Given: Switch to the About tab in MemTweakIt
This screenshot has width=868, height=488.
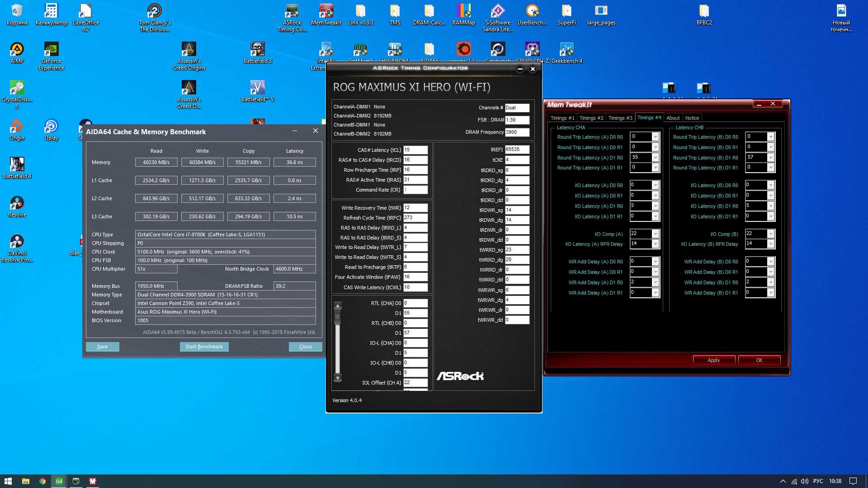Looking at the screenshot, I should pyautogui.click(x=673, y=118).
